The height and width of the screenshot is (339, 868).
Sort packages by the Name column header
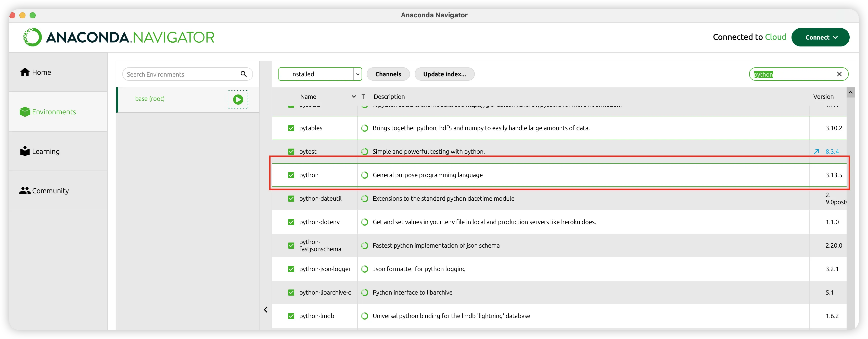tap(308, 97)
